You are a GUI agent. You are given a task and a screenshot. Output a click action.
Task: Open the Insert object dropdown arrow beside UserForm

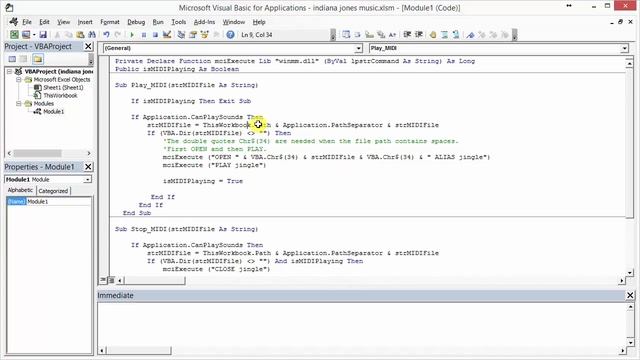click(x=34, y=35)
